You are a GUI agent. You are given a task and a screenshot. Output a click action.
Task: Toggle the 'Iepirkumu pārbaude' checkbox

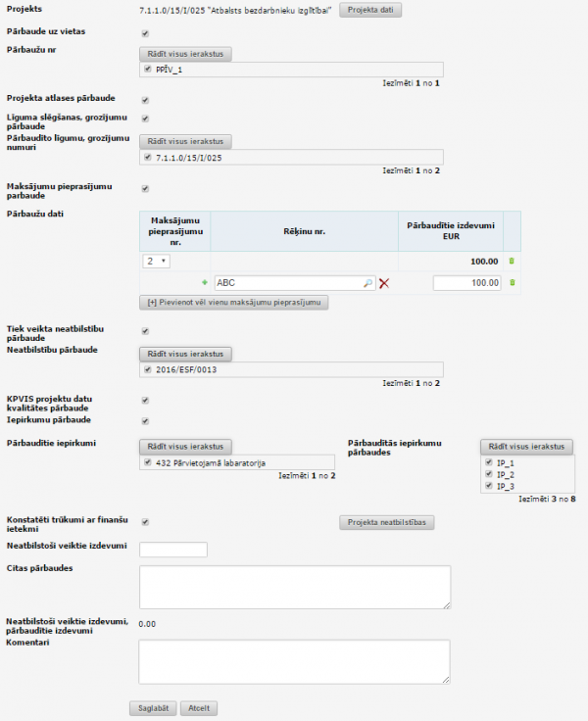146,421
